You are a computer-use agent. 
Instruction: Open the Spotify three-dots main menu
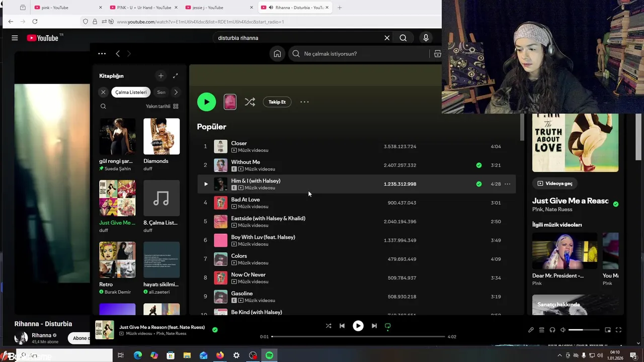[102, 54]
